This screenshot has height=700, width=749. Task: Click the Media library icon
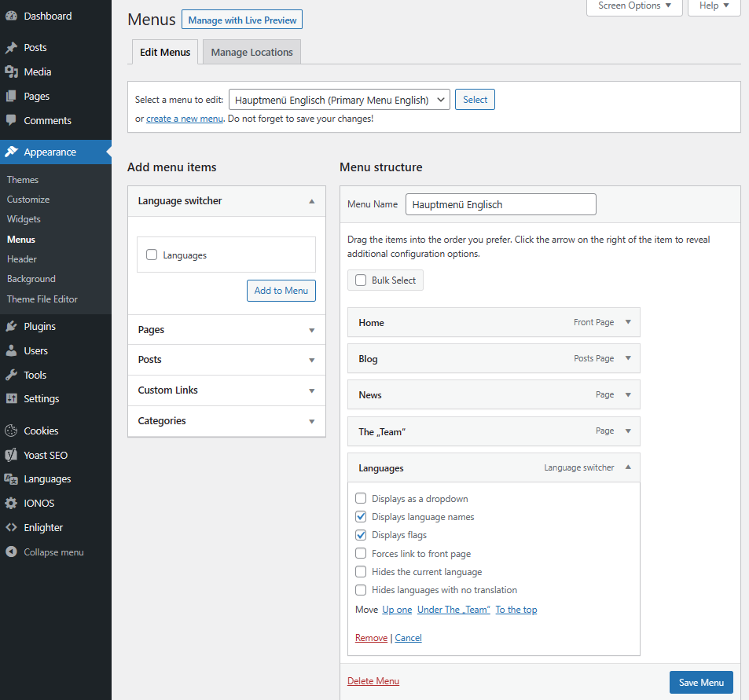(11, 72)
